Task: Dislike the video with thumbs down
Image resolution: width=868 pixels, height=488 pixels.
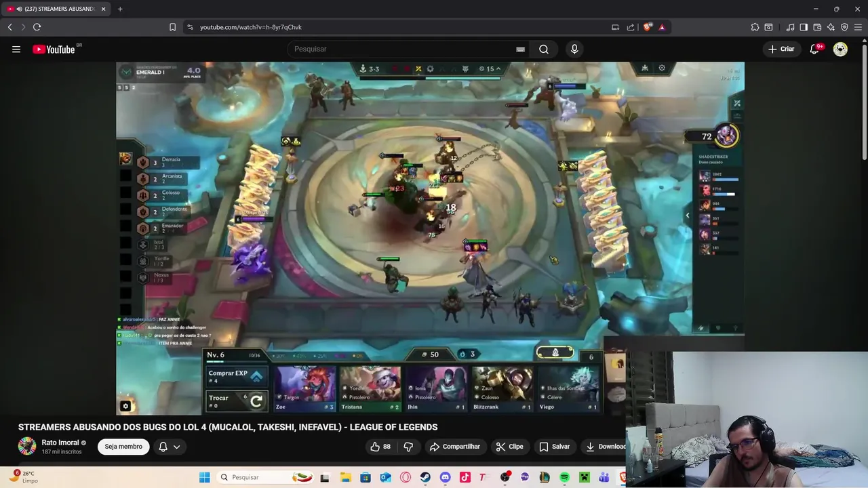Action: [x=408, y=447]
